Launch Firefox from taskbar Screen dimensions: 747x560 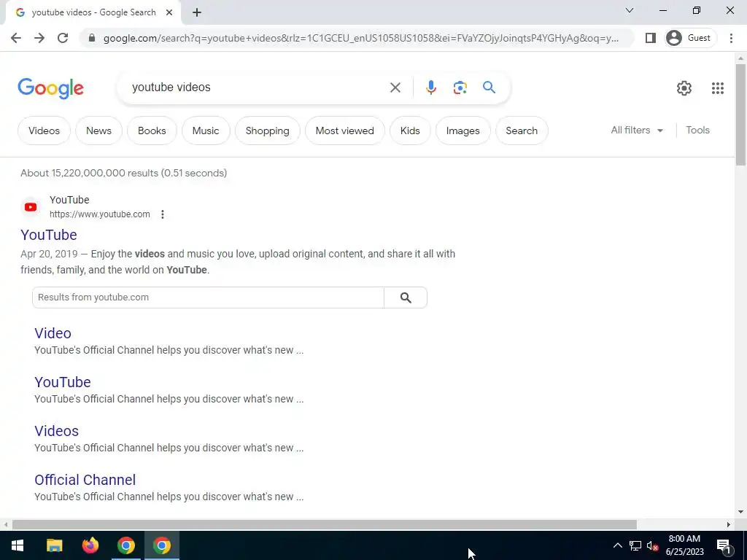(x=90, y=545)
